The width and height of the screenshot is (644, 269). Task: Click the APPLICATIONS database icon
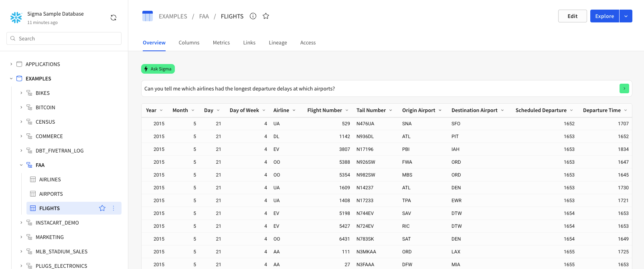[19, 64]
